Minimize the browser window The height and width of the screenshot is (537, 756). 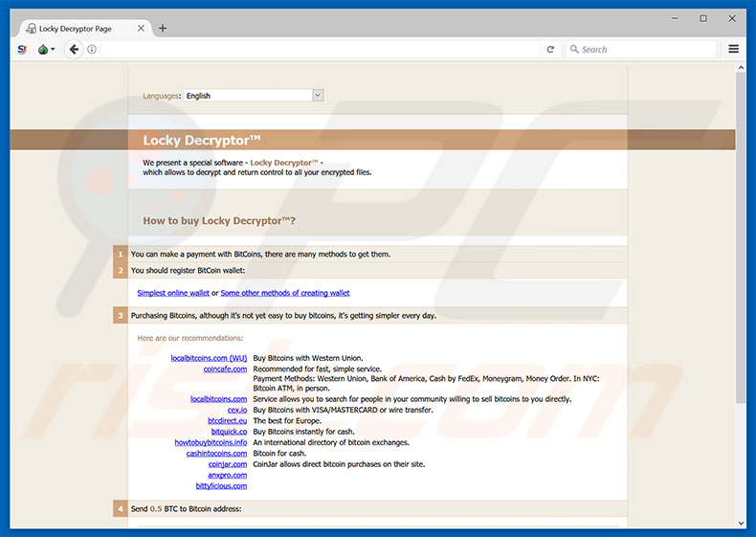[675, 18]
